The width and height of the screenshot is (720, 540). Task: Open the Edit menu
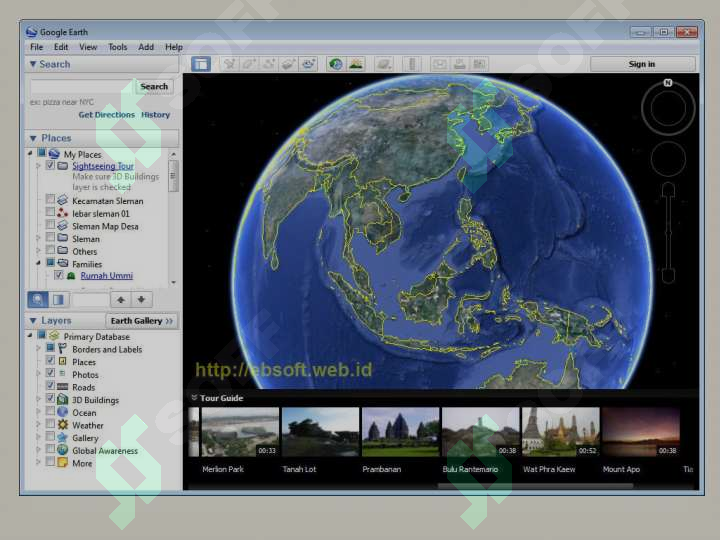pyautogui.click(x=61, y=47)
